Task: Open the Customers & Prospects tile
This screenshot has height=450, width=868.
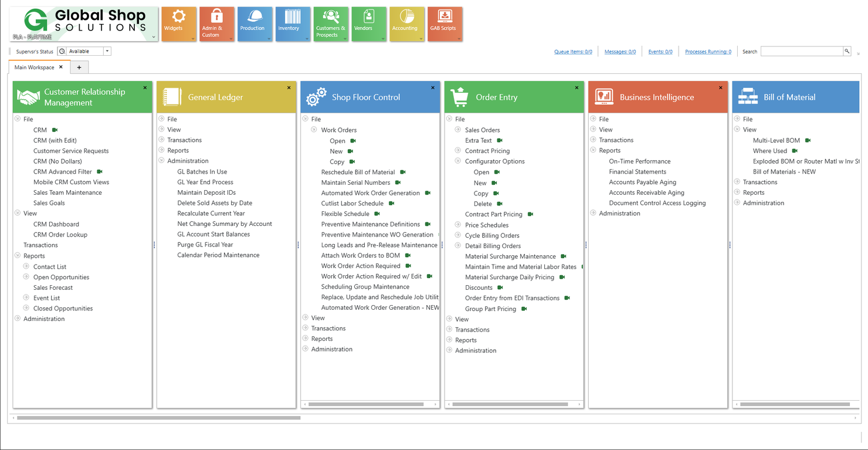Action: pos(331,24)
